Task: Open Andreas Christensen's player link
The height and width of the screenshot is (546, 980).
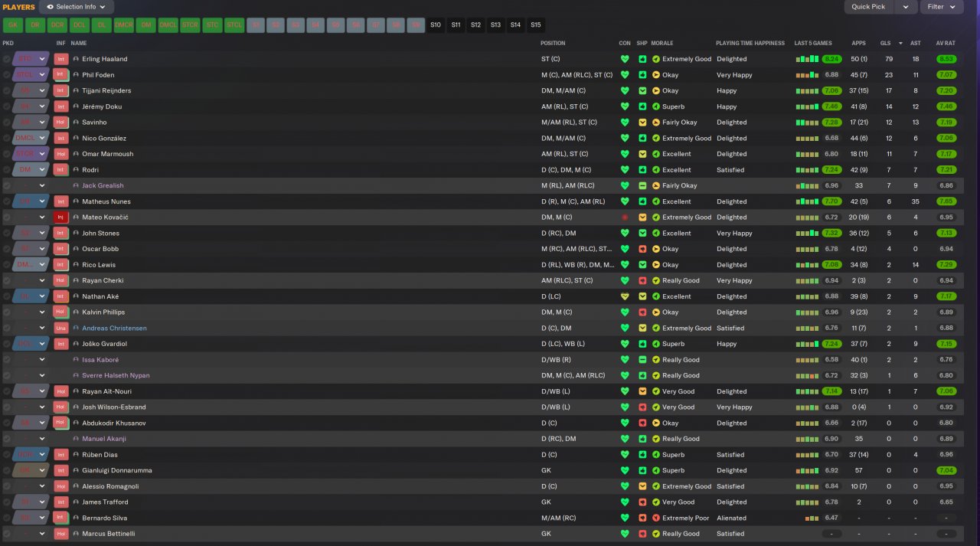Action: coord(114,328)
